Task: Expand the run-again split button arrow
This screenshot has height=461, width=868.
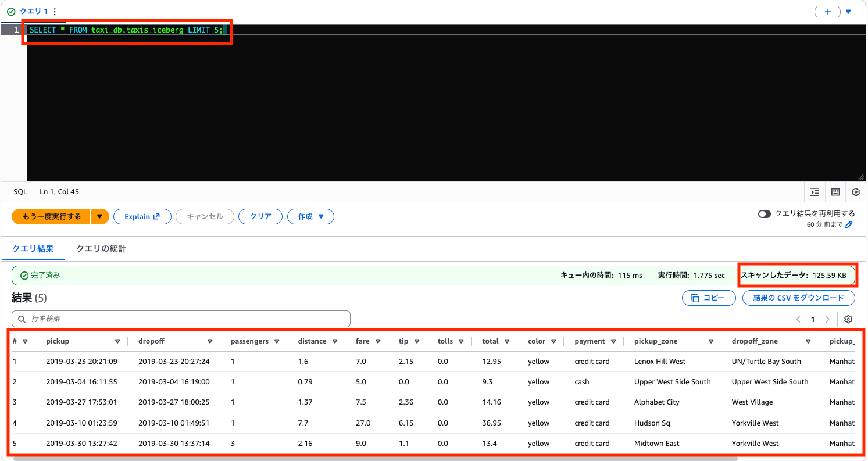Action: coord(99,216)
